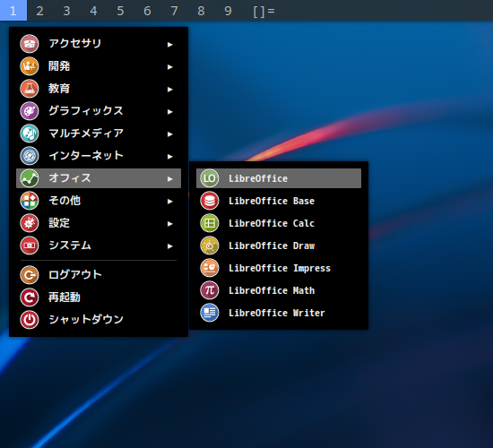Click the LibreOffice LO start center icon
Screen dimensions: 493x448
coord(210,178)
